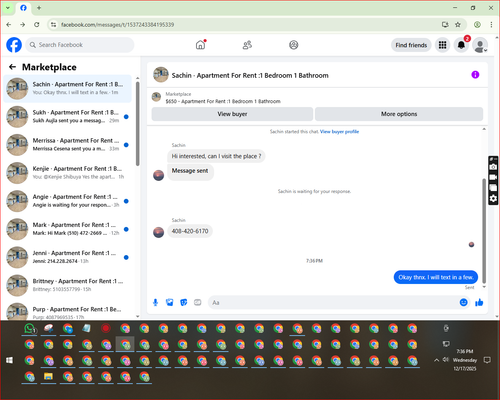Click the listing thumbnail next to $650
The height and width of the screenshot is (400, 500).
point(156,97)
